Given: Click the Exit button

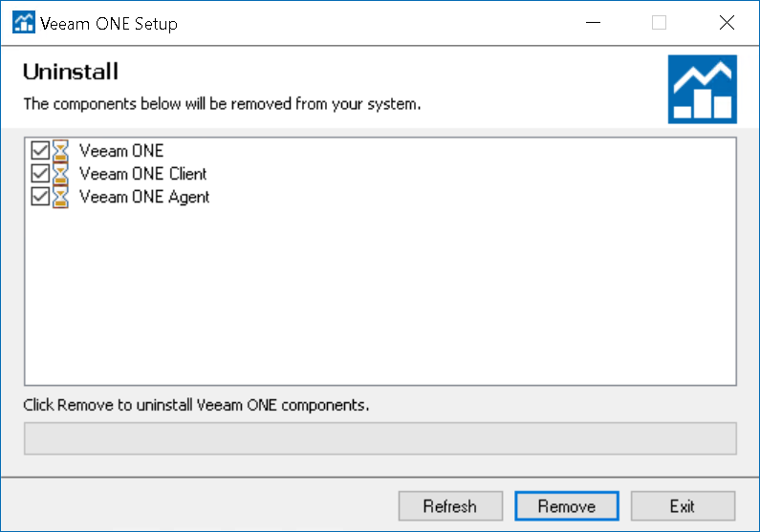Looking at the screenshot, I should tap(683, 506).
